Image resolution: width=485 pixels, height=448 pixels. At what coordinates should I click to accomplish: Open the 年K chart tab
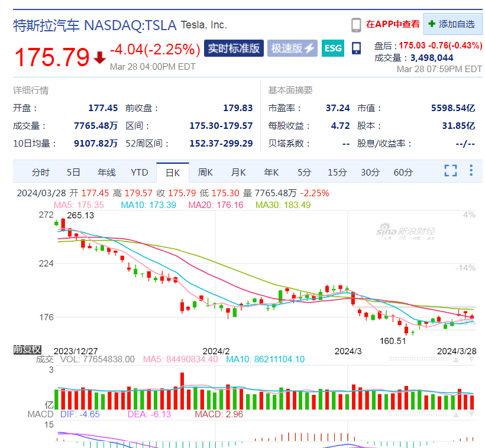coord(271,172)
